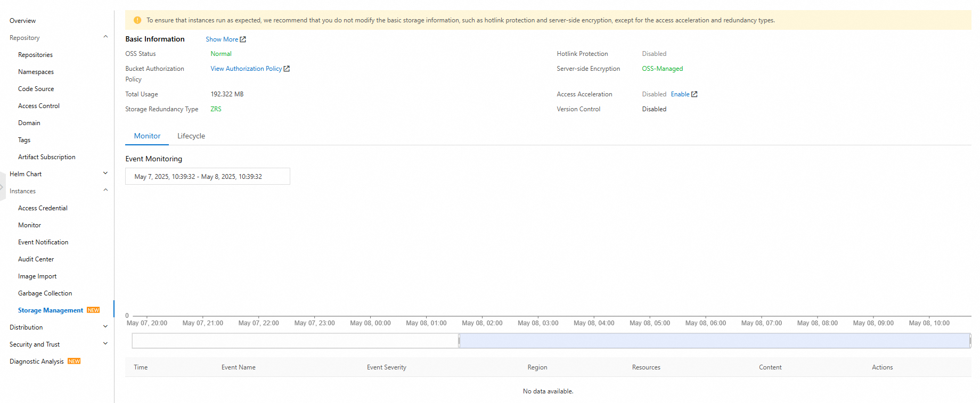980x403 pixels.
Task: Click the Show More external link icon
Action: pyautogui.click(x=243, y=39)
